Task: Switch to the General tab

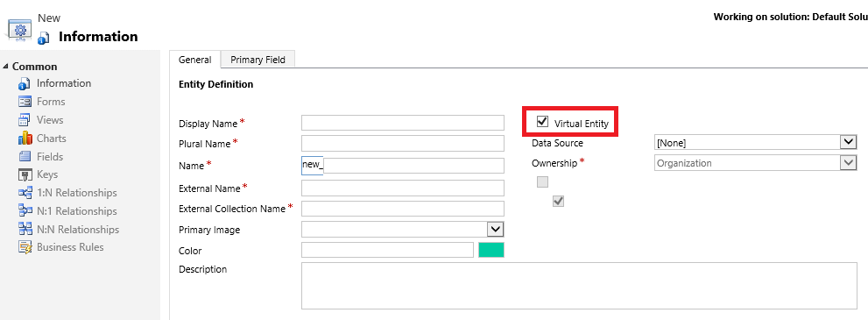Action: pyautogui.click(x=194, y=60)
